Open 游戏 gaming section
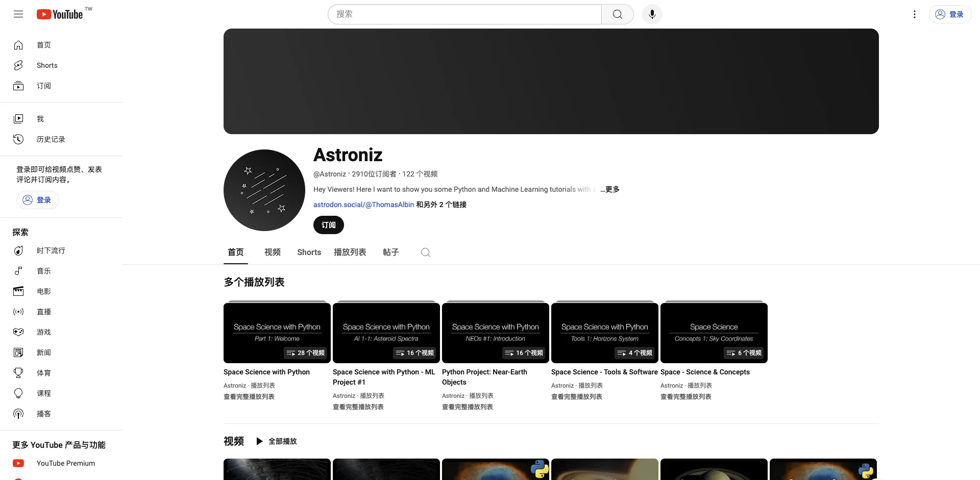 [x=61, y=332]
